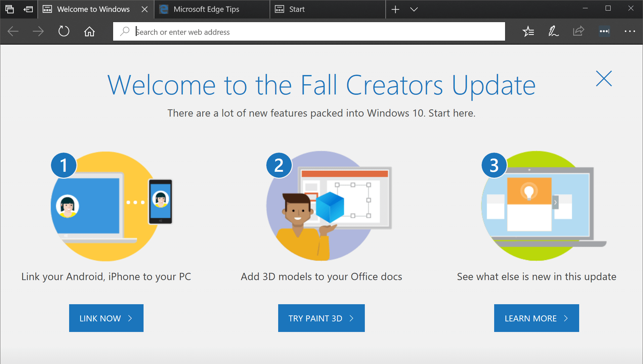Expand the Edge overflow menu ellipsis
The image size is (643, 364).
(630, 32)
